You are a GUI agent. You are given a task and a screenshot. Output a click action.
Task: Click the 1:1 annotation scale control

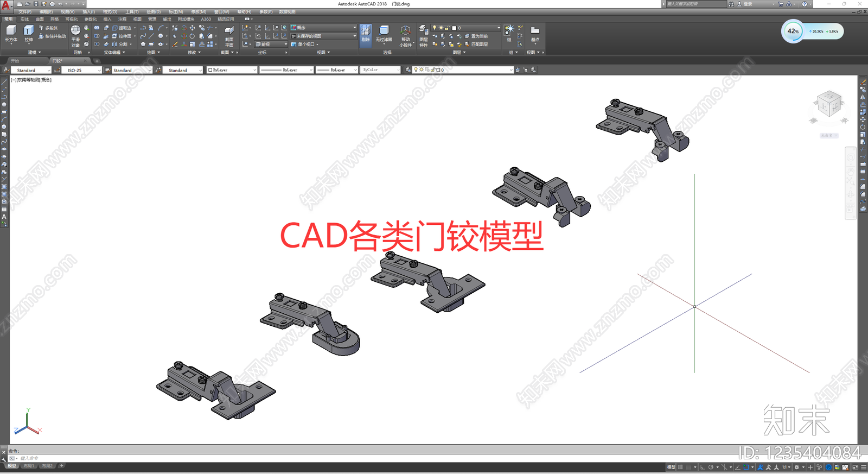786,467
